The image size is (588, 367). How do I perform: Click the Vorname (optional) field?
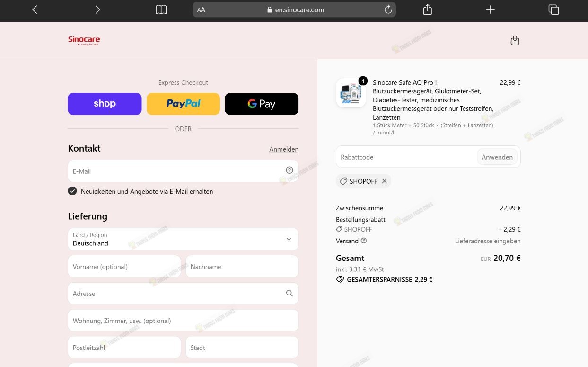pyautogui.click(x=124, y=267)
